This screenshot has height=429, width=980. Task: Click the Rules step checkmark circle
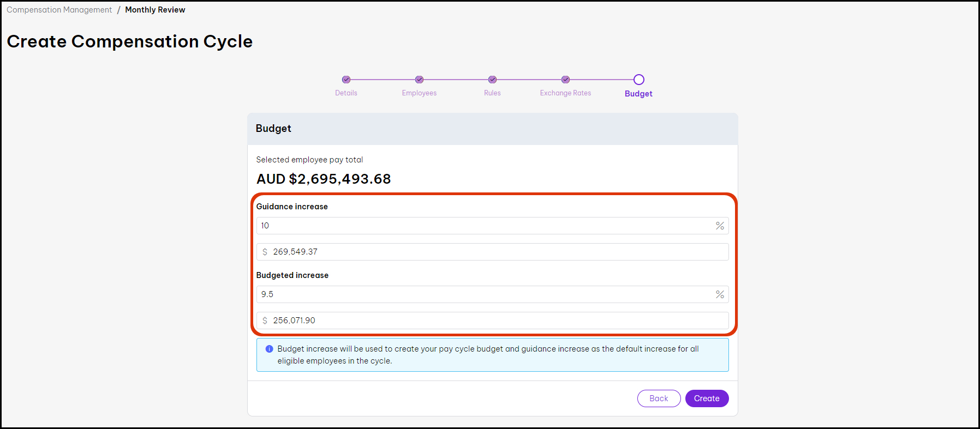click(x=492, y=80)
